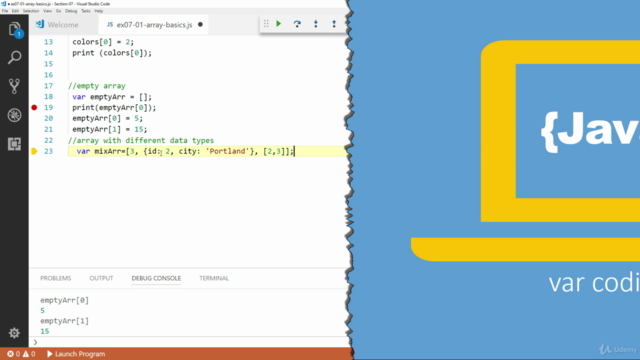640x360 pixels.
Task: Click 'colors[0] = 2;' on line 13
Action: tap(103, 42)
